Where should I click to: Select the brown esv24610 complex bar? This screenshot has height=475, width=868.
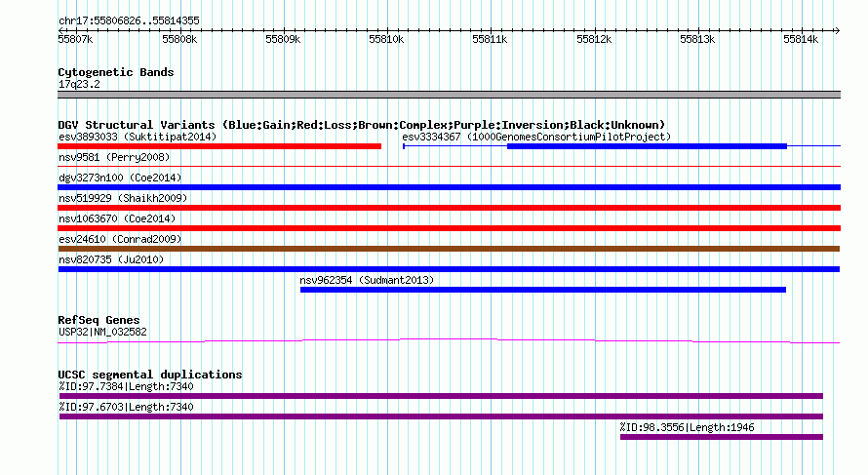449,249
